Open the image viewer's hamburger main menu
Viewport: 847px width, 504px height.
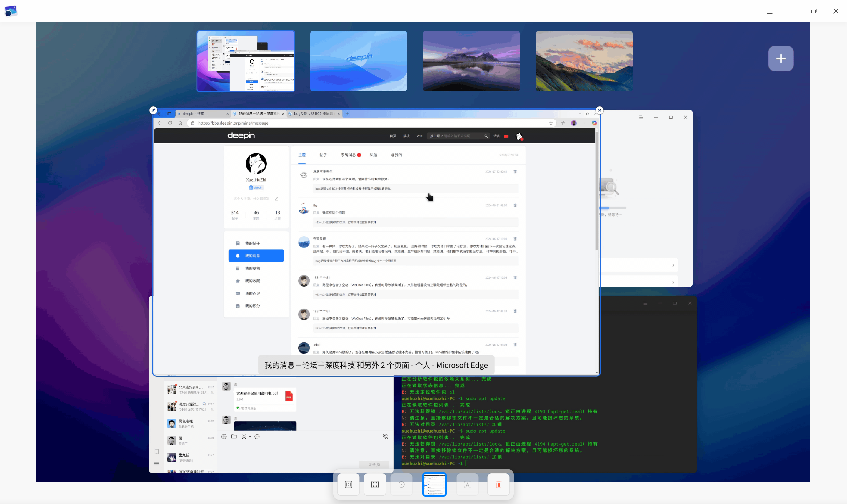click(770, 11)
